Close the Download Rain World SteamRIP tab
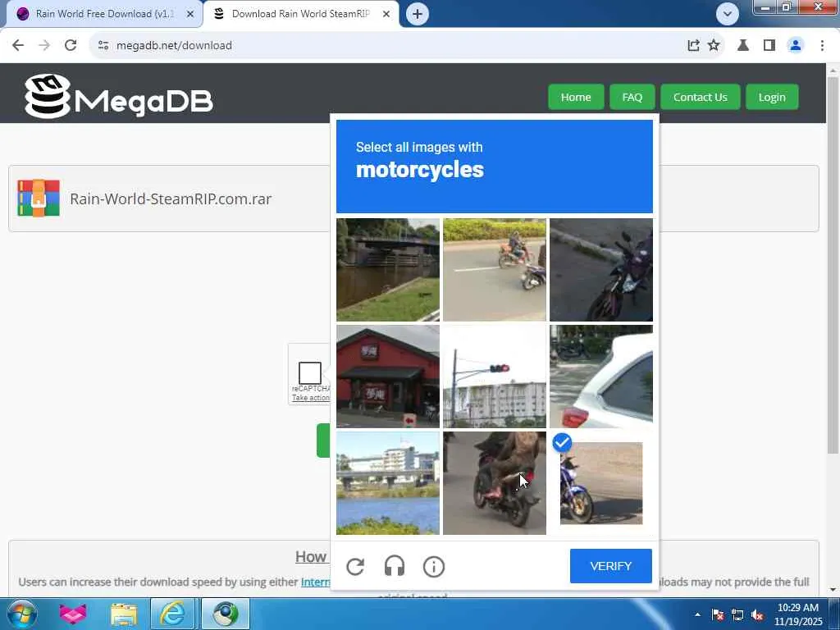 coord(386,14)
